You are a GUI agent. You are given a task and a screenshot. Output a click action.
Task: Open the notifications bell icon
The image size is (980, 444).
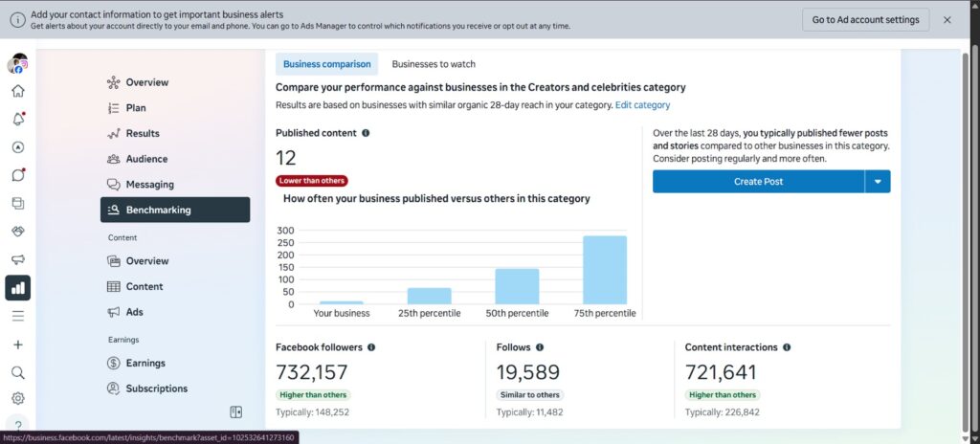point(18,119)
